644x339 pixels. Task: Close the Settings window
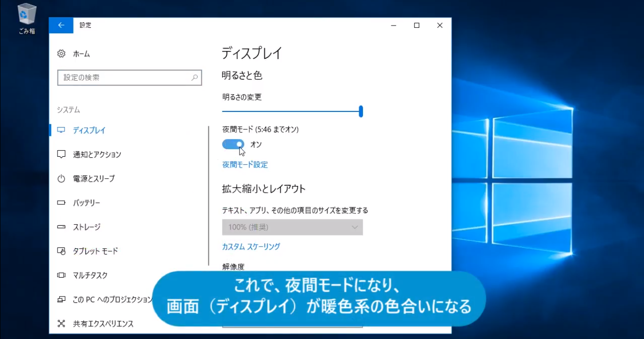click(x=440, y=25)
